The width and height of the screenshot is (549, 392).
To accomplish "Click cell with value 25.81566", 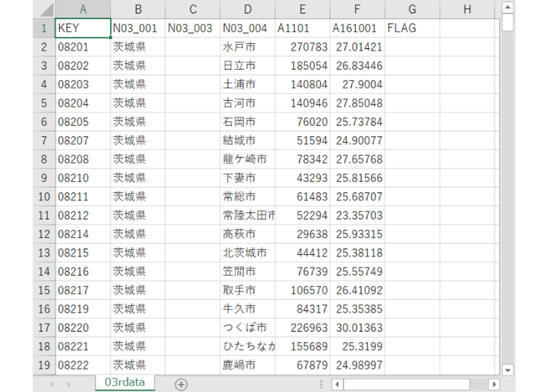I will point(357,178).
